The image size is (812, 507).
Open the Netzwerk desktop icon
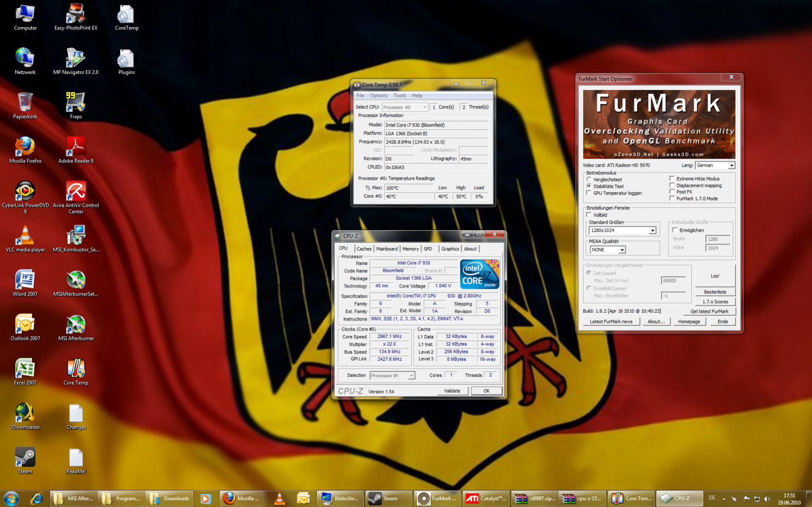point(25,62)
